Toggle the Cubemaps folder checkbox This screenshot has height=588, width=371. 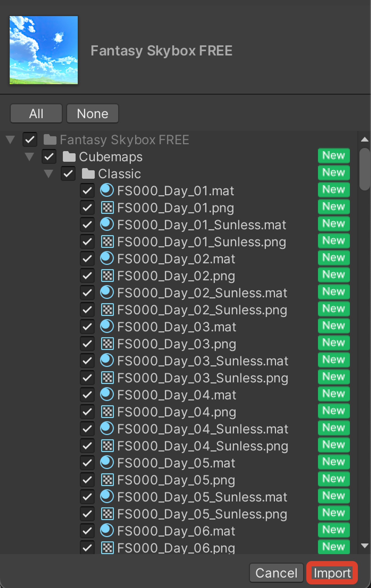tap(49, 157)
